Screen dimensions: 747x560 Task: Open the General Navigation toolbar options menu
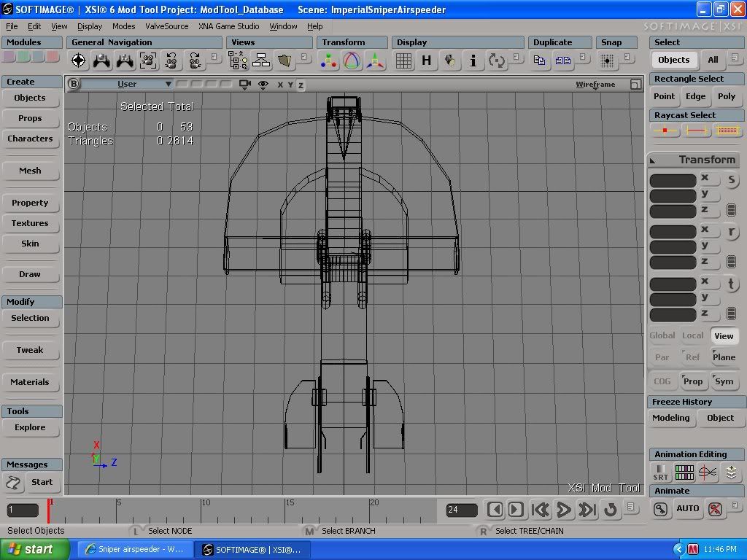[214, 57]
